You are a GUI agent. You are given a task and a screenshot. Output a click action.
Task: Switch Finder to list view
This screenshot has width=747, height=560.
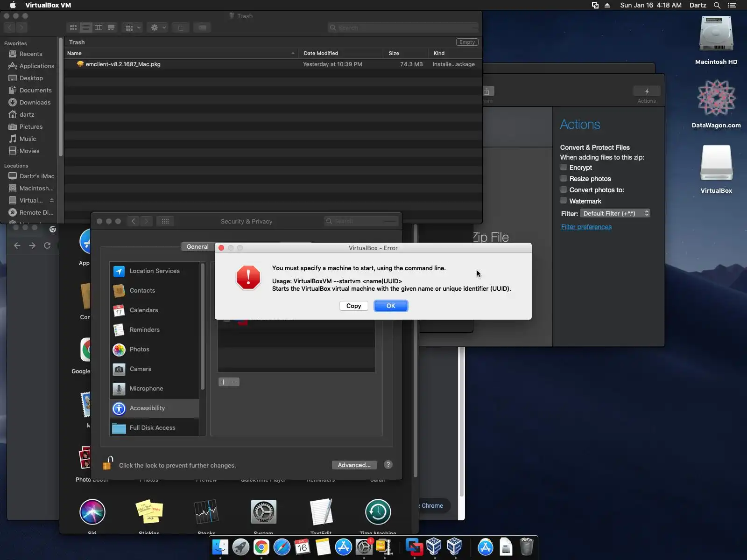(86, 28)
